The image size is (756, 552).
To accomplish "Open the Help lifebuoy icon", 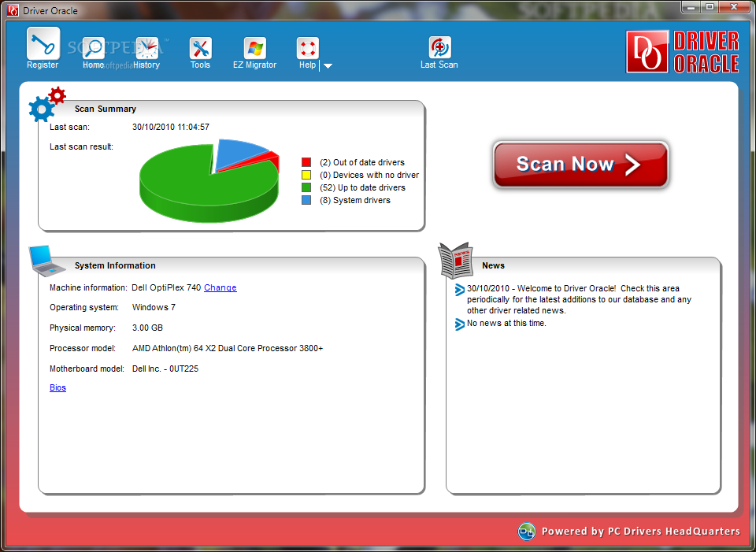I will (308, 48).
